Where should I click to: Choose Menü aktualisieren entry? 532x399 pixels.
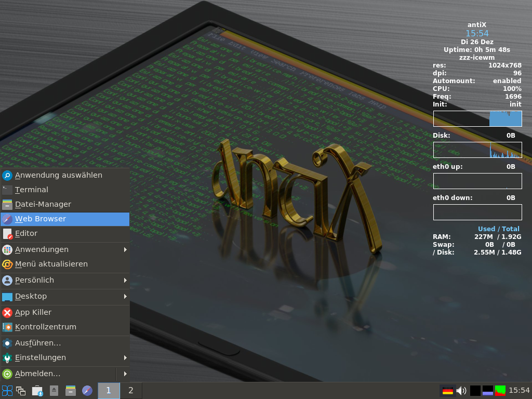(65, 264)
